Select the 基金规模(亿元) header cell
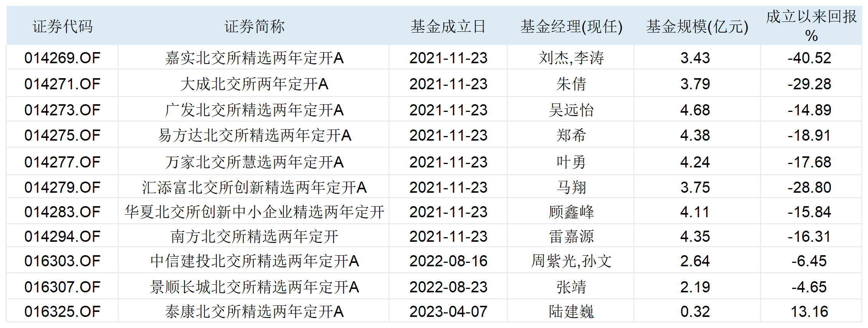 click(x=697, y=26)
